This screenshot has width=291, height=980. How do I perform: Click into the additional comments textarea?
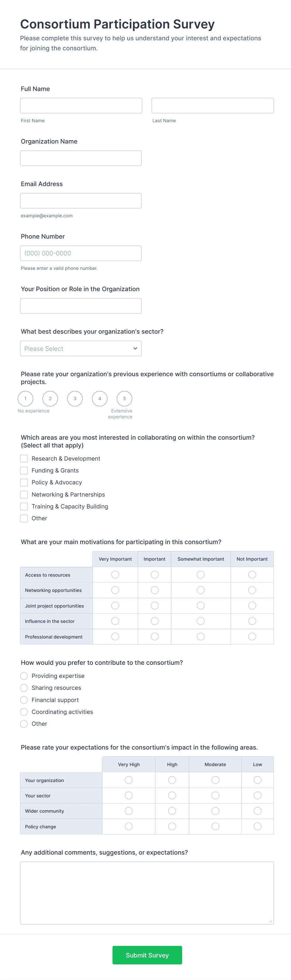[147, 893]
